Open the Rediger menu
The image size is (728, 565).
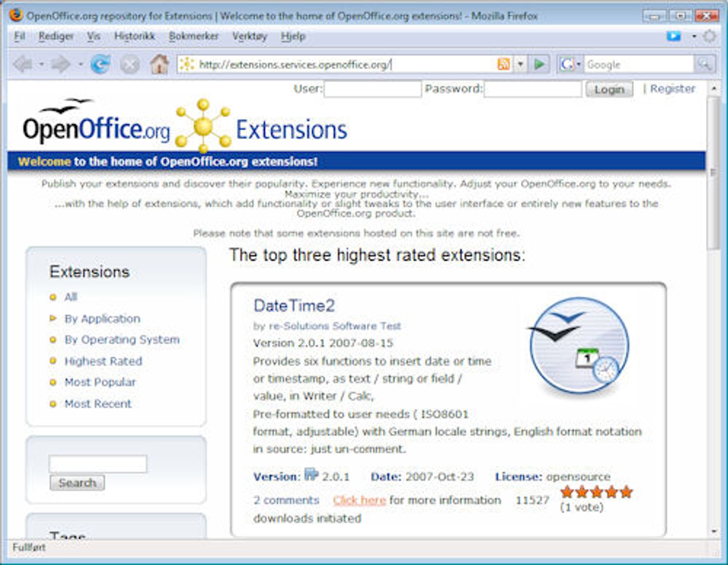coord(56,36)
